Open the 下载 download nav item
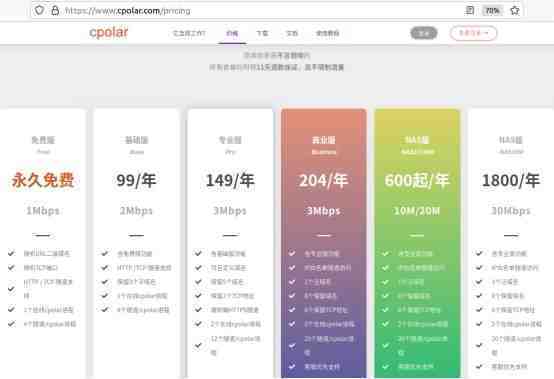Image resolution: width=554 pixels, height=379 pixels. (x=262, y=34)
